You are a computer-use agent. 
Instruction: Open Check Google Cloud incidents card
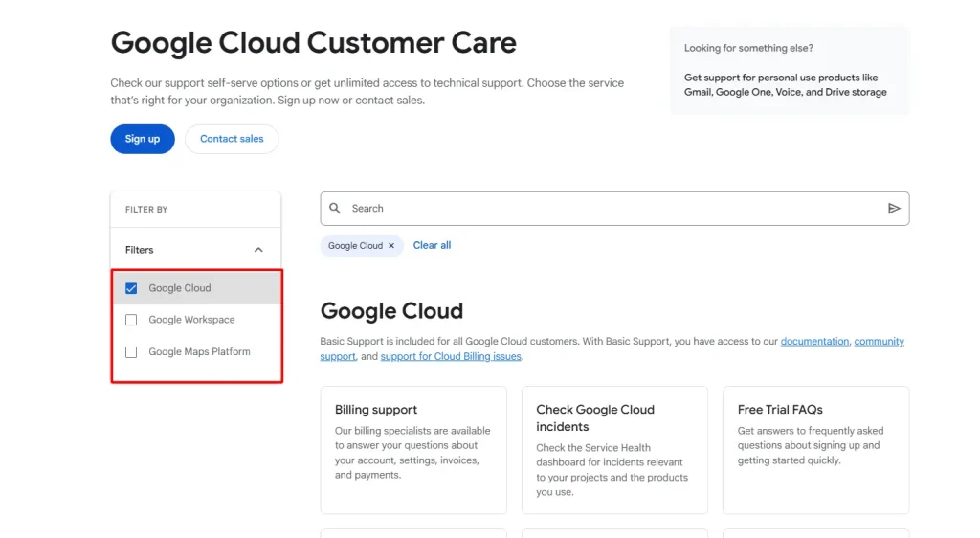(x=615, y=450)
